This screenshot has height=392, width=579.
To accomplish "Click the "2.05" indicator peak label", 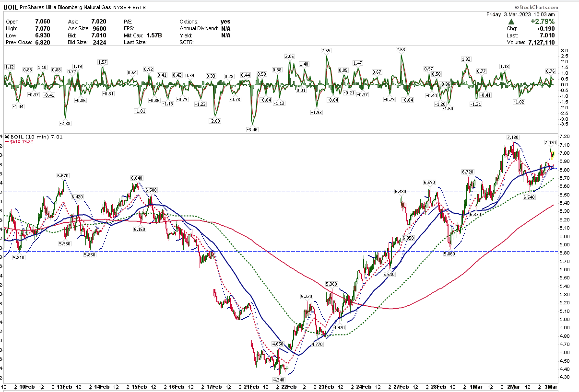I will tap(289, 57).
